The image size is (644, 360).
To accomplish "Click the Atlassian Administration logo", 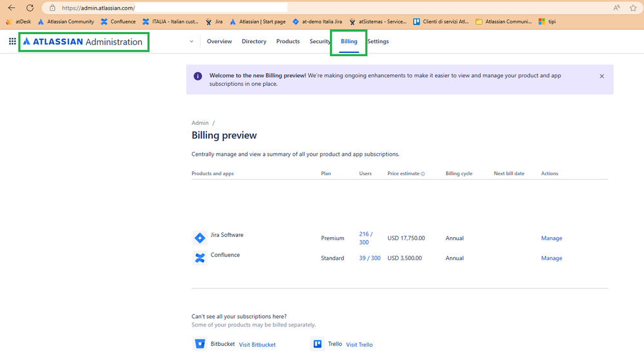I will pos(83,41).
